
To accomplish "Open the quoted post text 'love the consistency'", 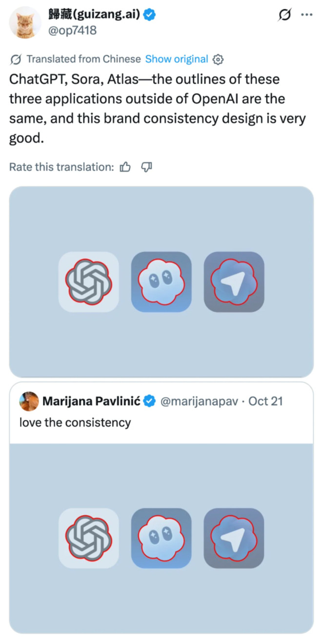I will tap(75, 422).
